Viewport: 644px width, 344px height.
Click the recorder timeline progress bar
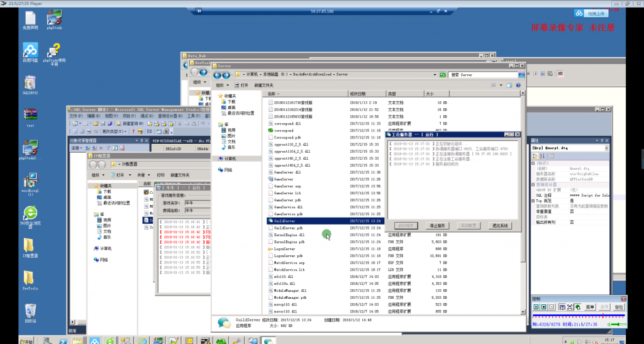coord(577,315)
